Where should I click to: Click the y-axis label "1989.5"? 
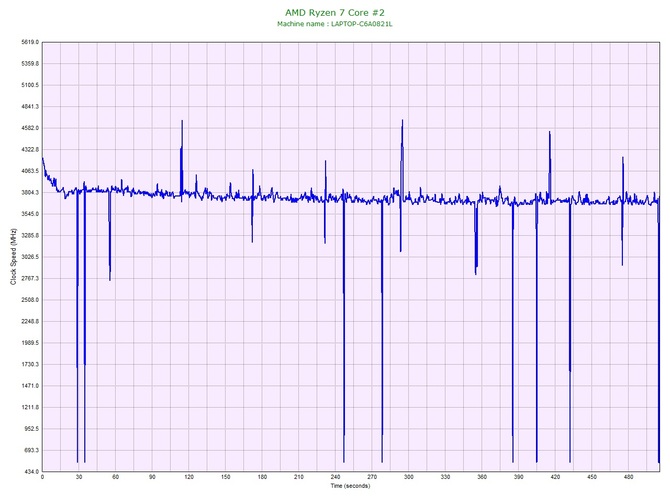(x=30, y=343)
